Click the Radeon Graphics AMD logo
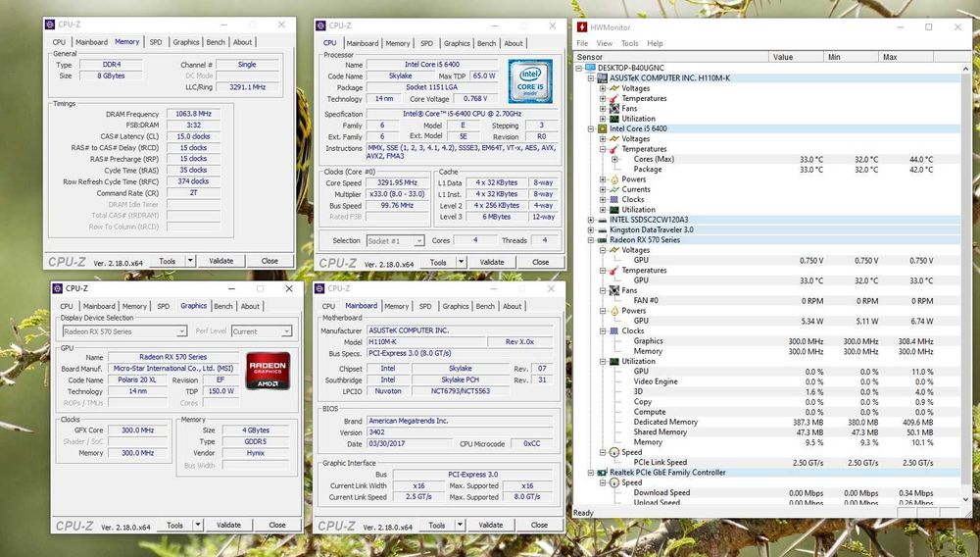980x557 pixels. pyautogui.click(x=268, y=372)
